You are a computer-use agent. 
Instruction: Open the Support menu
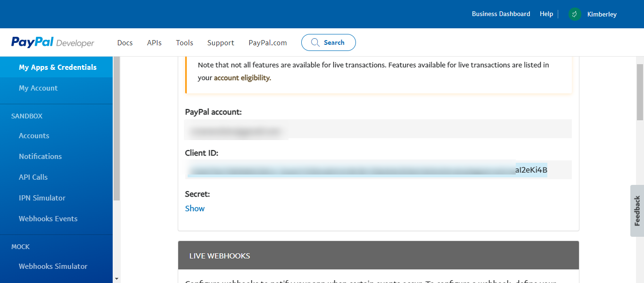pyautogui.click(x=221, y=42)
